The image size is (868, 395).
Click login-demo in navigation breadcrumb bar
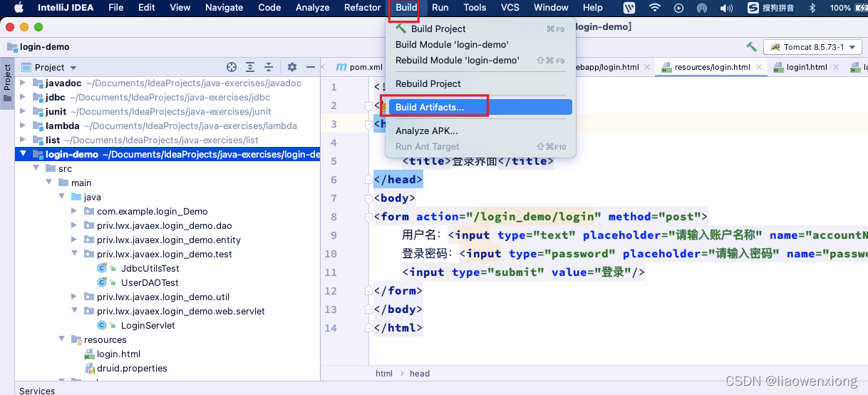(45, 47)
